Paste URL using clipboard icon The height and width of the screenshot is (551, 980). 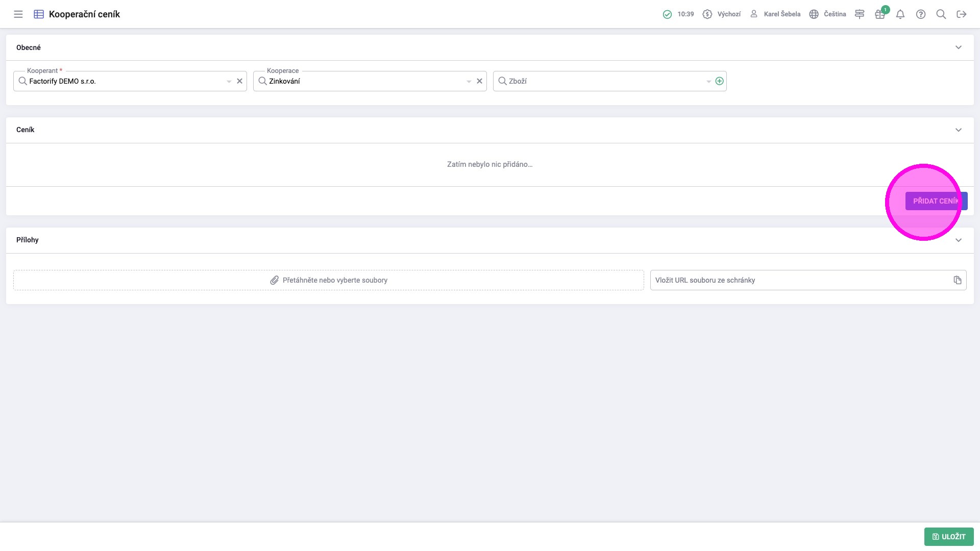958,280
